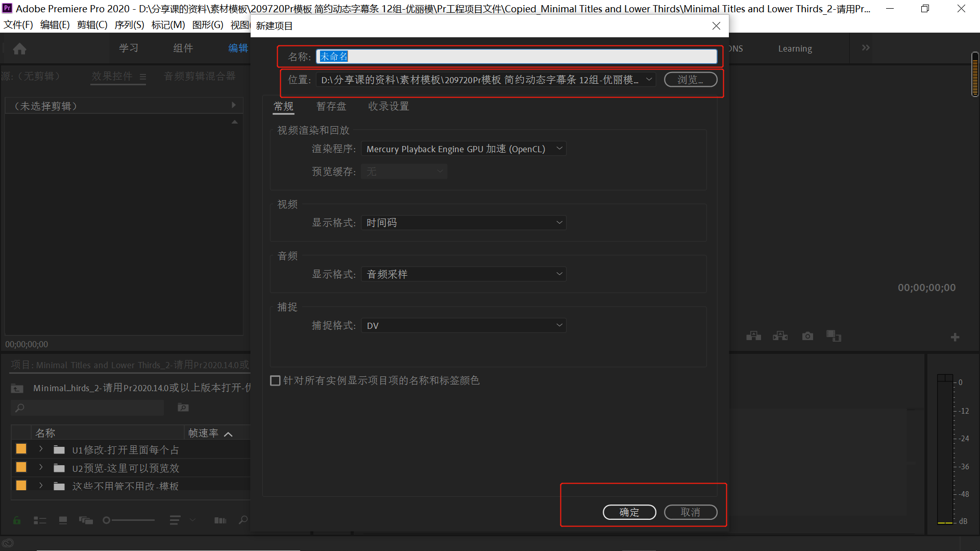980x551 pixels.
Task: Click the Home icon in the toolbar
Action: click(19, 49)
